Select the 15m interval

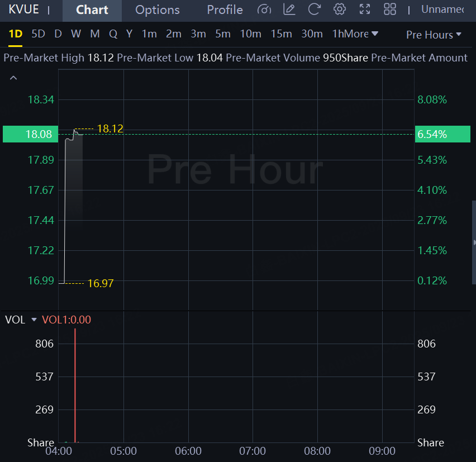281,34
